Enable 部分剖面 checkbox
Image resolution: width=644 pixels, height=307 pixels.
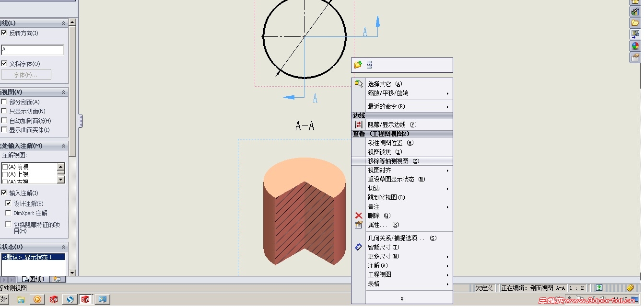[x=4, y=102]
